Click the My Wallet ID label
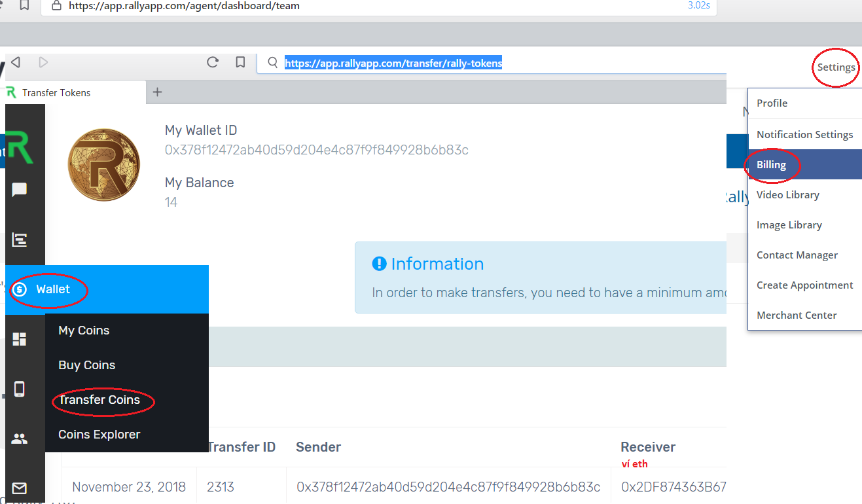Screen dimensions: 862x504 (x=201, y=130)
